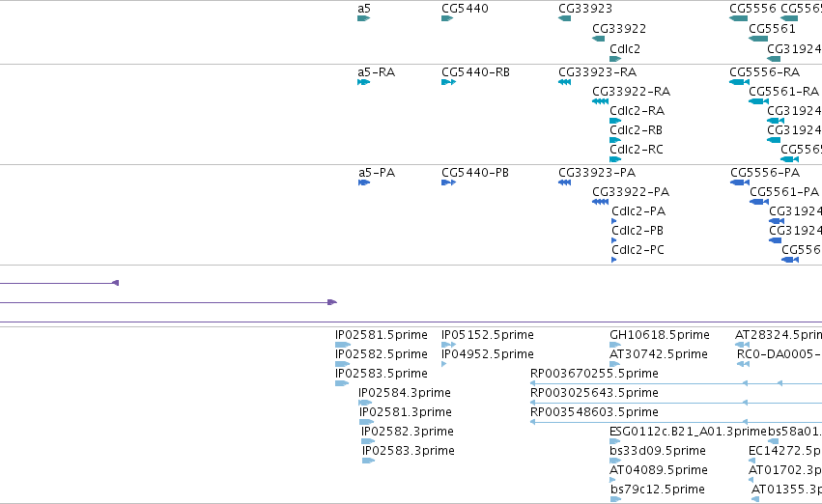Select the Cdlc2-PA protein label
This screenshot has width=822, height=504.
click(638, 211)
